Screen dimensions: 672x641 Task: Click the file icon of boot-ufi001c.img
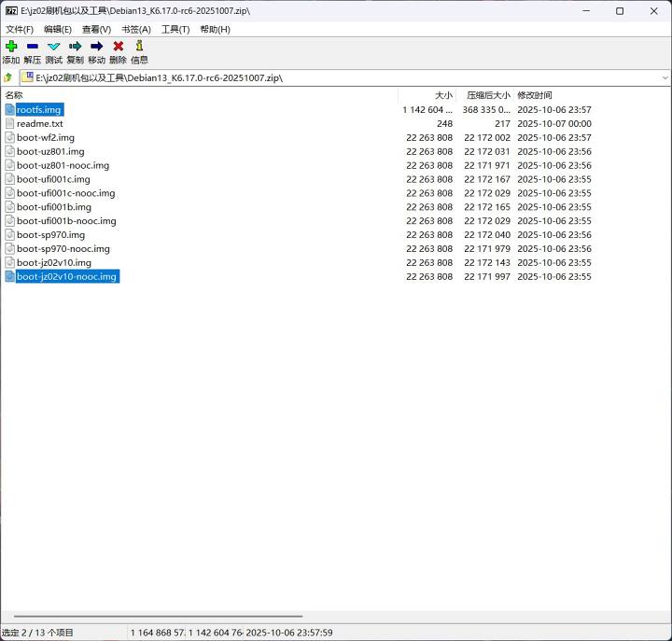[x=10, y=179]
